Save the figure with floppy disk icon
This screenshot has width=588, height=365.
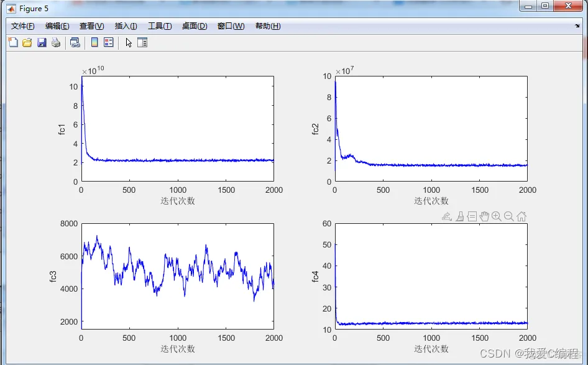pyautogui.click(x=42, y=42)
